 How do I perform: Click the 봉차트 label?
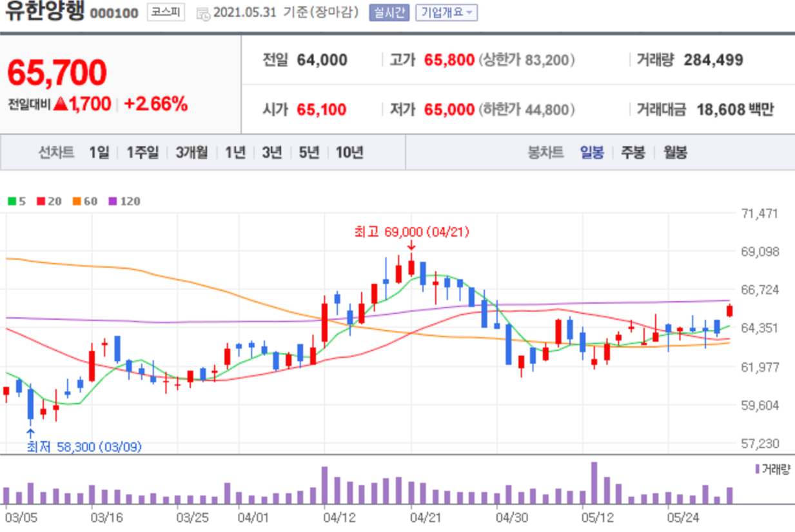click(x=545, y=153)
